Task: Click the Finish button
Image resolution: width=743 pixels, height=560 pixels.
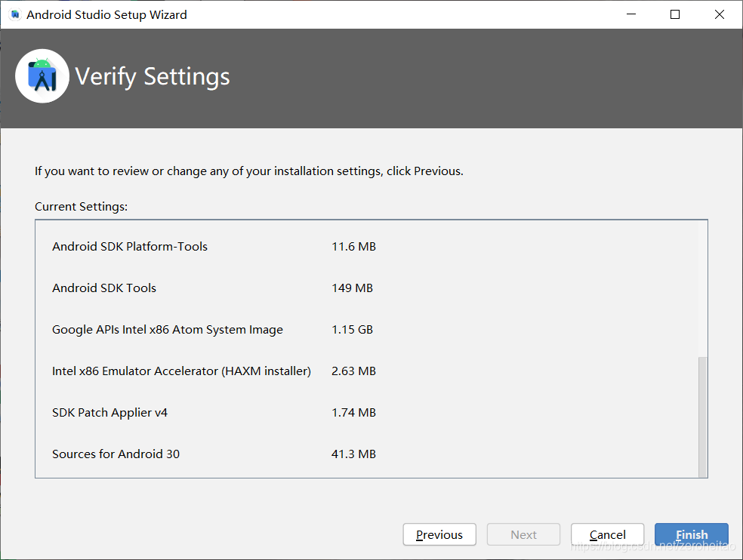Action: click(x=691, y=534)
